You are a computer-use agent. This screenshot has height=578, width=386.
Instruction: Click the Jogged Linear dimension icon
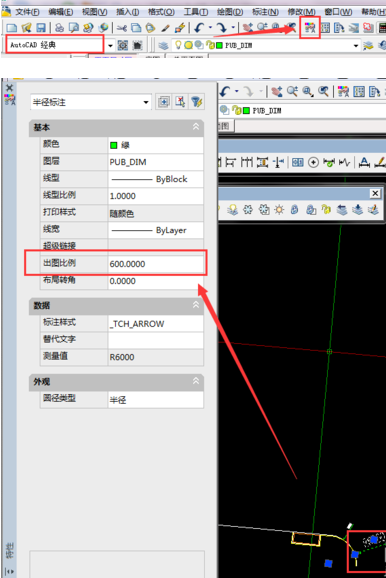344,162
